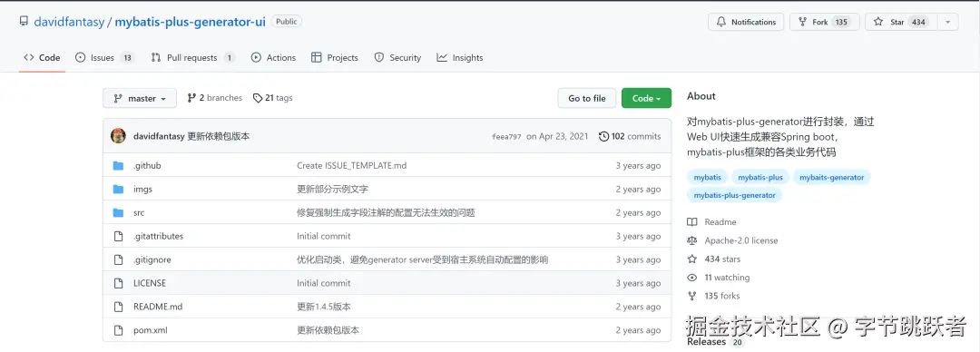Screen dimensions: 980x352
Task: Open the 更新1.4.5版本 commit message
Action: click(324, 307)
